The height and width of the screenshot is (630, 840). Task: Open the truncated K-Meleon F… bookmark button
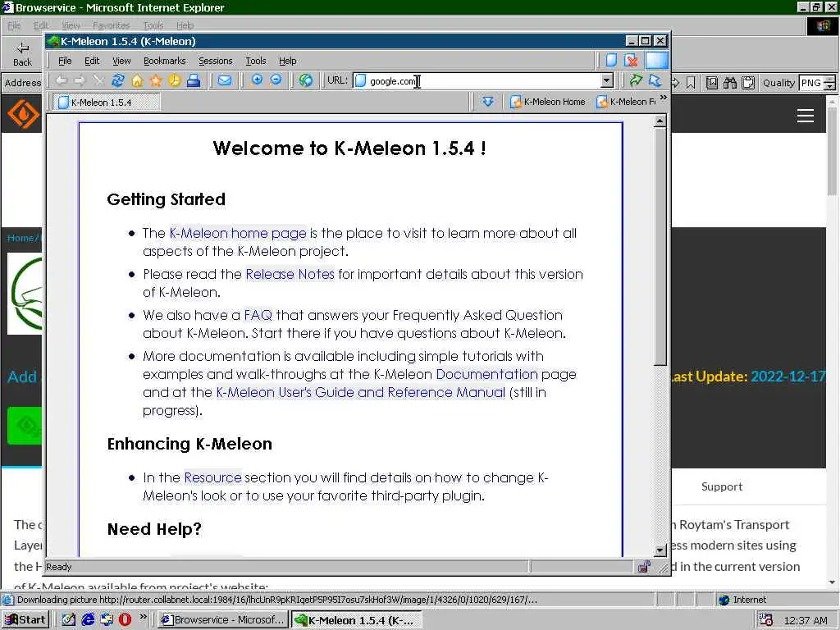coord(625,102)
